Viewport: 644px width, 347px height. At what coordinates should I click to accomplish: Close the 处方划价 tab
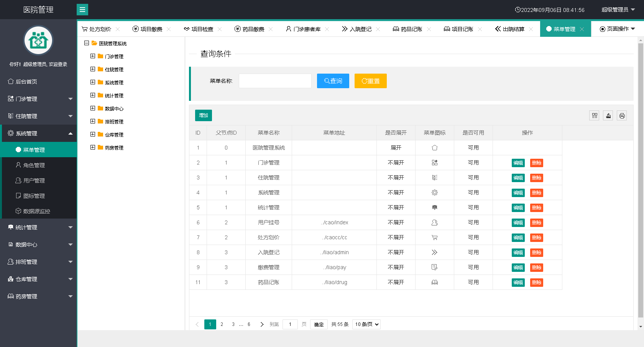(x=118, y=29)
